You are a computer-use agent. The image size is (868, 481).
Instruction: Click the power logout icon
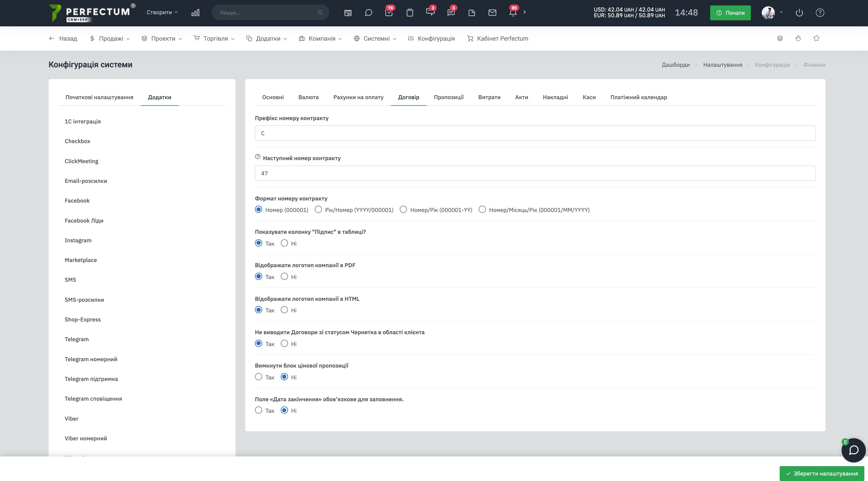[799, 13]
